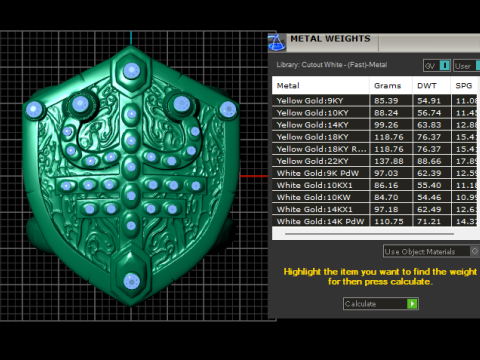Click the 71.21 DWT value

pyautogui.click(x=429, y=221)
